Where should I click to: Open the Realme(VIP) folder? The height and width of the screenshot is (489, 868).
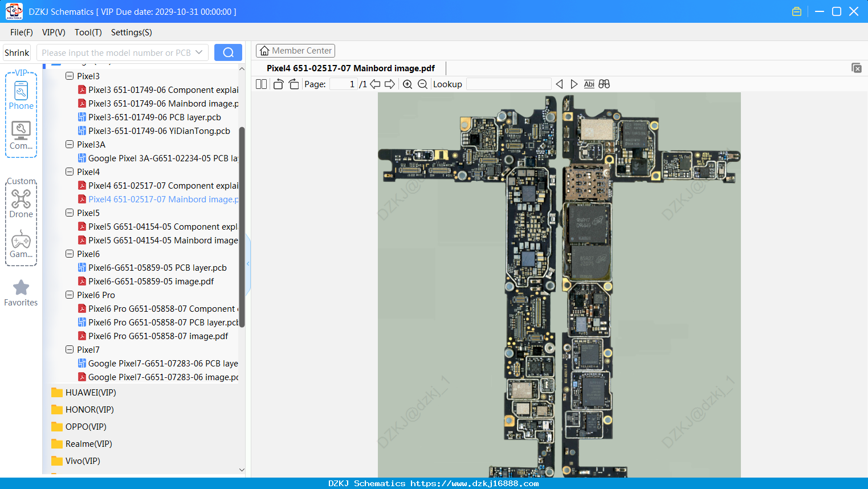(x=81, y=444)
